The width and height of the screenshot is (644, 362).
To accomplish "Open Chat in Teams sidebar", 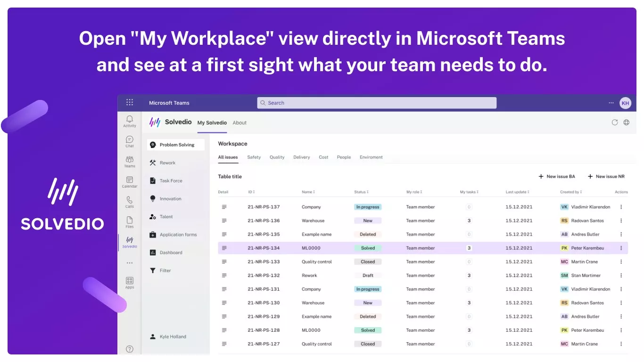I will [130, 141].
